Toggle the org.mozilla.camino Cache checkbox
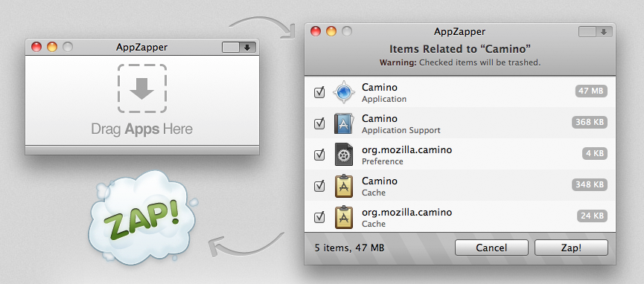 319,217
